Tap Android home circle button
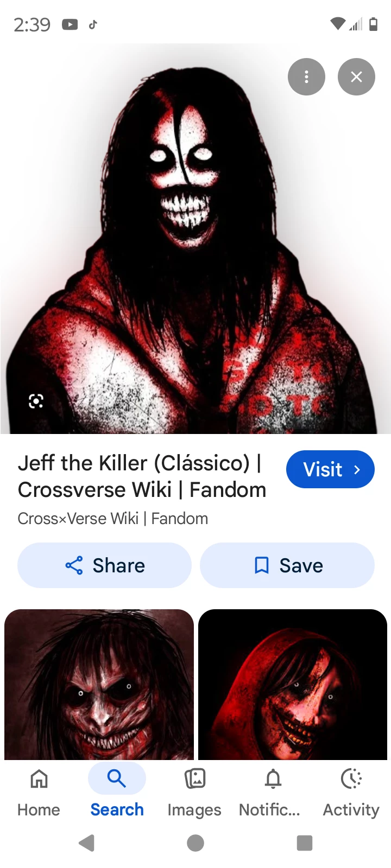This screenshot has height=868, width=391. point(195,843)
